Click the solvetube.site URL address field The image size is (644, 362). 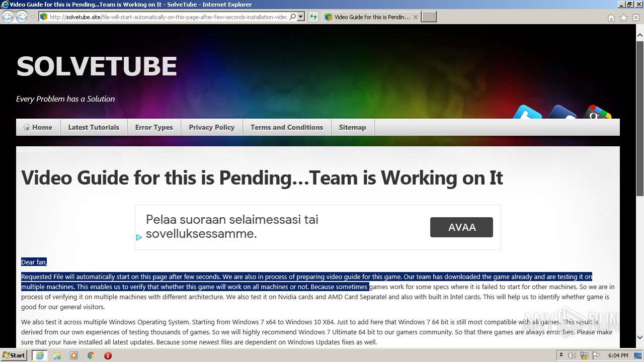(169, 17)
